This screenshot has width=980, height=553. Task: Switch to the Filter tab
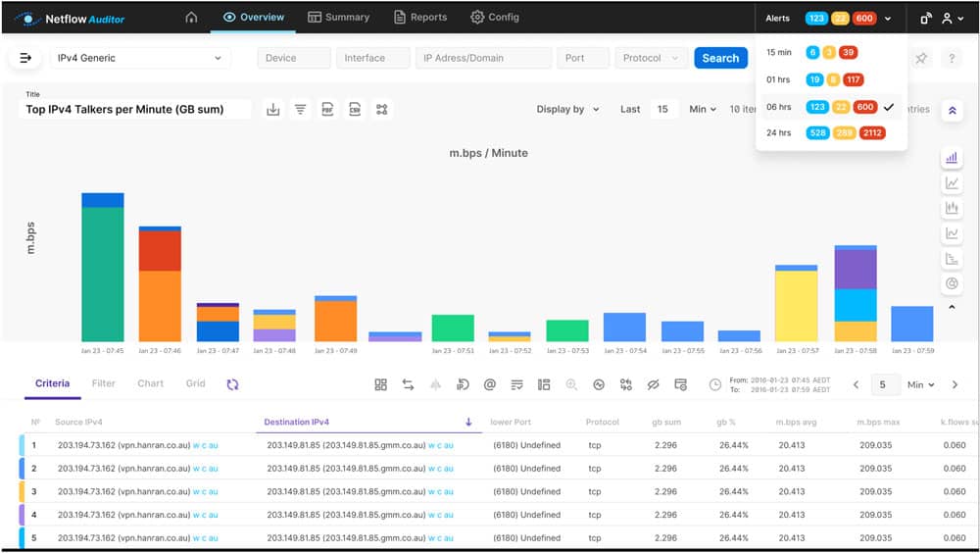coord(104,383)
